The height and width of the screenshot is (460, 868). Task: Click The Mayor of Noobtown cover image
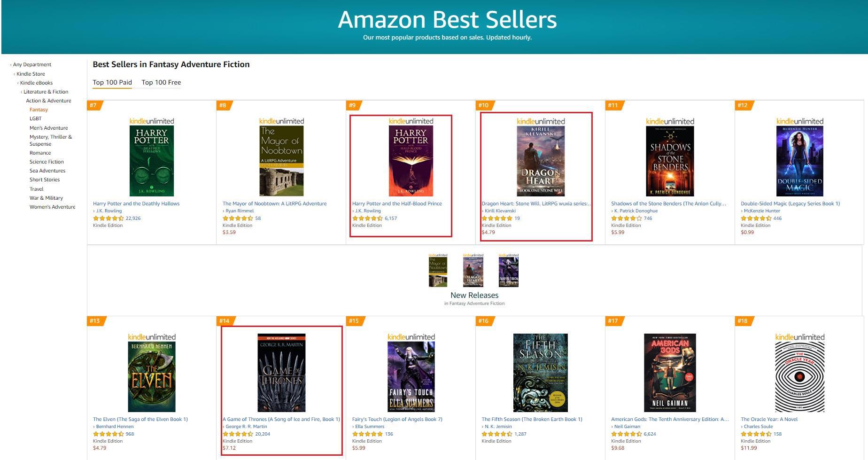point(281,161)
